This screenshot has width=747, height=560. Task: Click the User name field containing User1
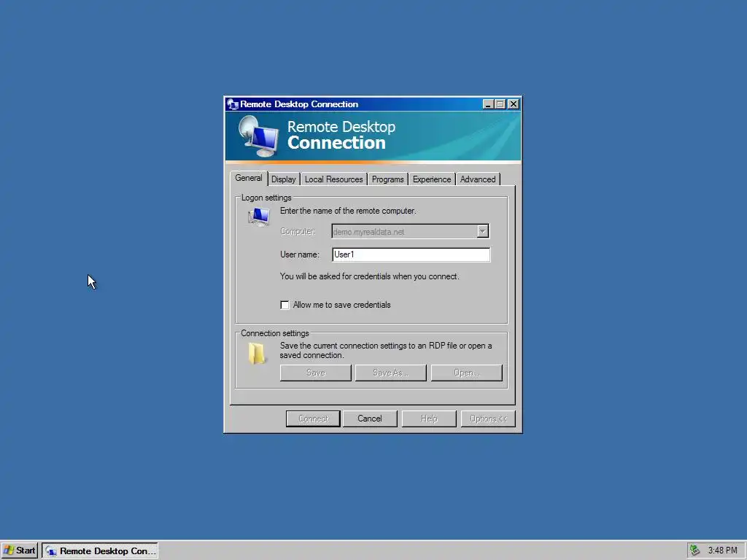(x=411, y=254)
